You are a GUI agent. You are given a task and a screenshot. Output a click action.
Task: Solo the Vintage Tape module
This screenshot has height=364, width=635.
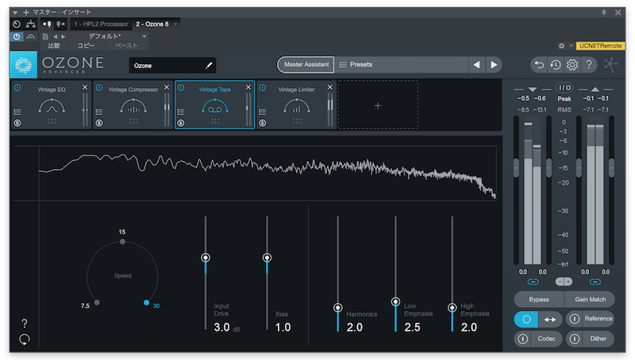pos(181,123)
